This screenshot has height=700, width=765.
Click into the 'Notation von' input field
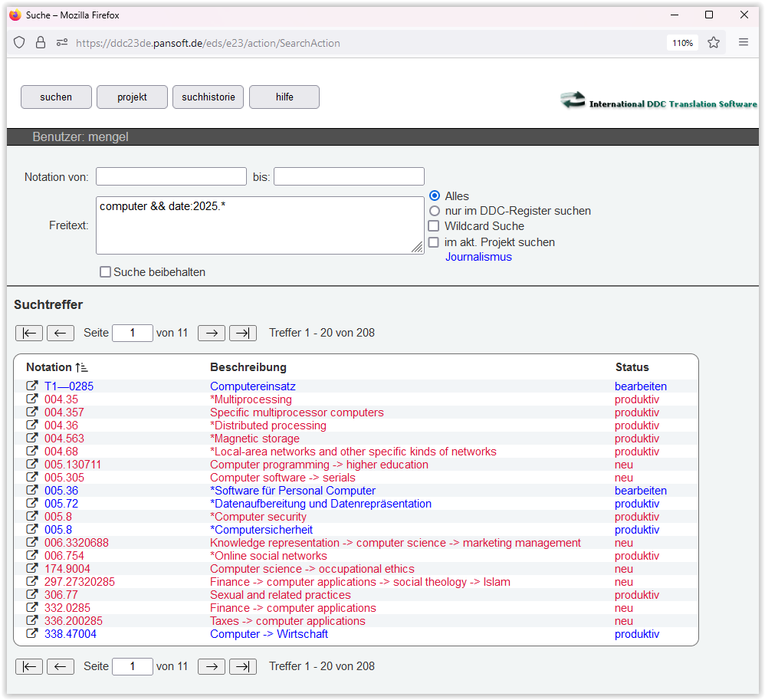[x=171, y=176]
